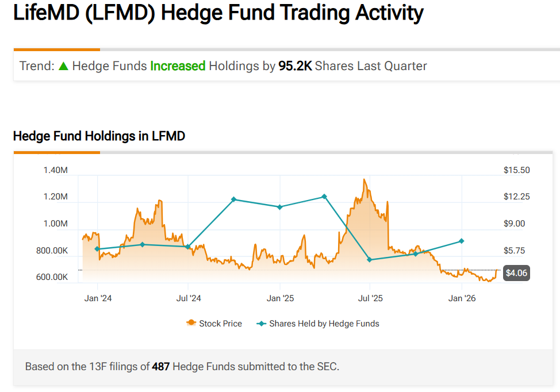The image size is (560, 392).
Task: Click the $4.06 current price badge
Action: click(516, 273)
